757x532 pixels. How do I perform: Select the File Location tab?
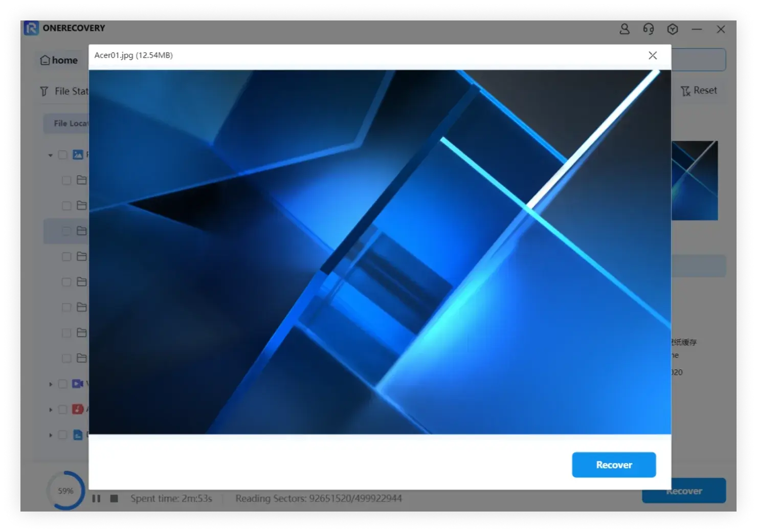pyautogui.click(x=69, y=123)
